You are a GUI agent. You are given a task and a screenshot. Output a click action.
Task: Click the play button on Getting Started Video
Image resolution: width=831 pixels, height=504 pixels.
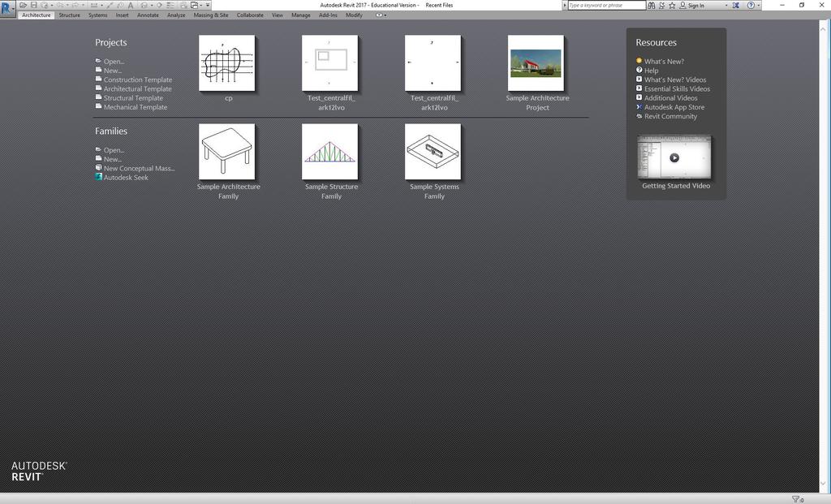click(x=674, y=157)
